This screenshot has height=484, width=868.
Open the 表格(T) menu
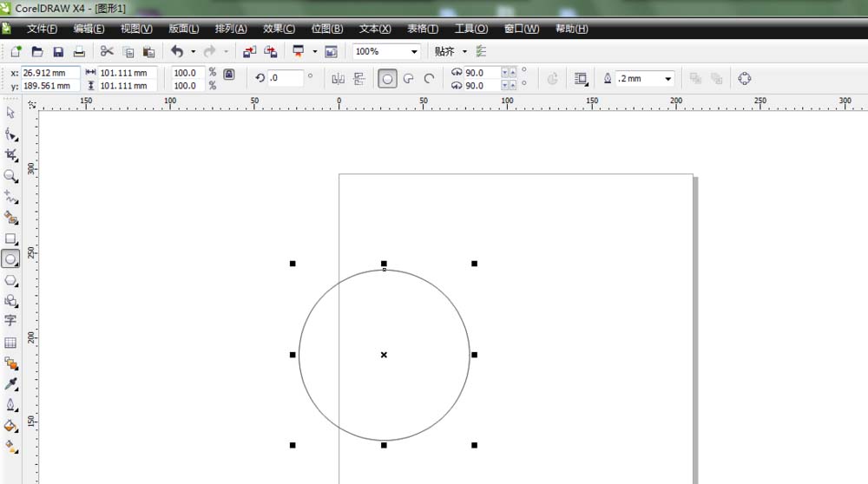[423, 29]
